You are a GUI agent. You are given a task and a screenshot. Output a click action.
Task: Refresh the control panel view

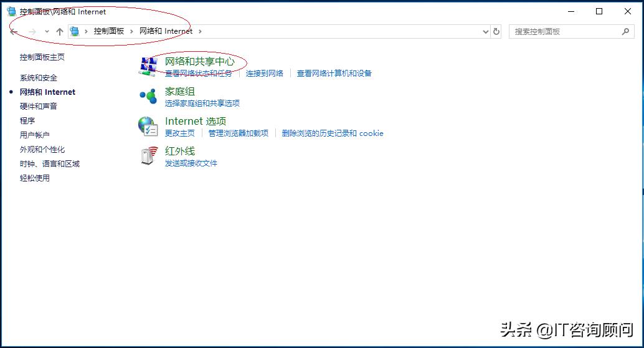click(x=496, y=31)
